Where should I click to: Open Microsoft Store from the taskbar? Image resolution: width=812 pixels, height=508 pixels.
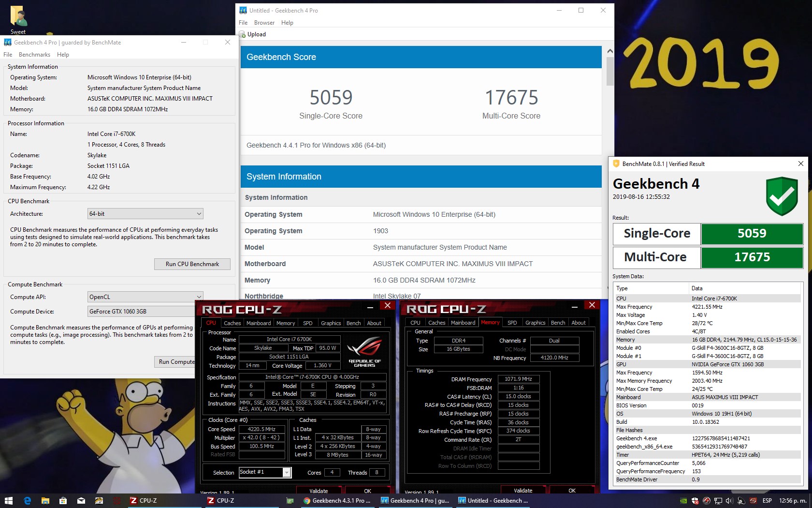coord(63,501)
